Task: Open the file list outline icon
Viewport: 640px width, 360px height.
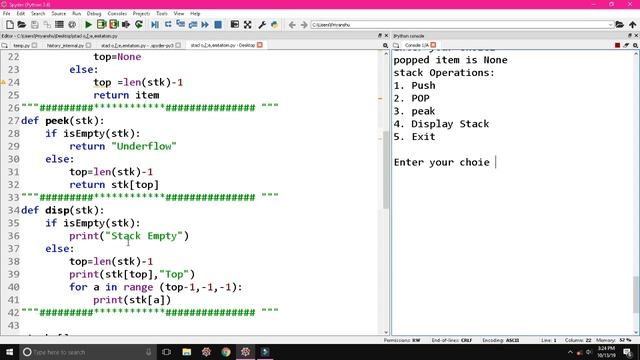Action: pos(60,24)
